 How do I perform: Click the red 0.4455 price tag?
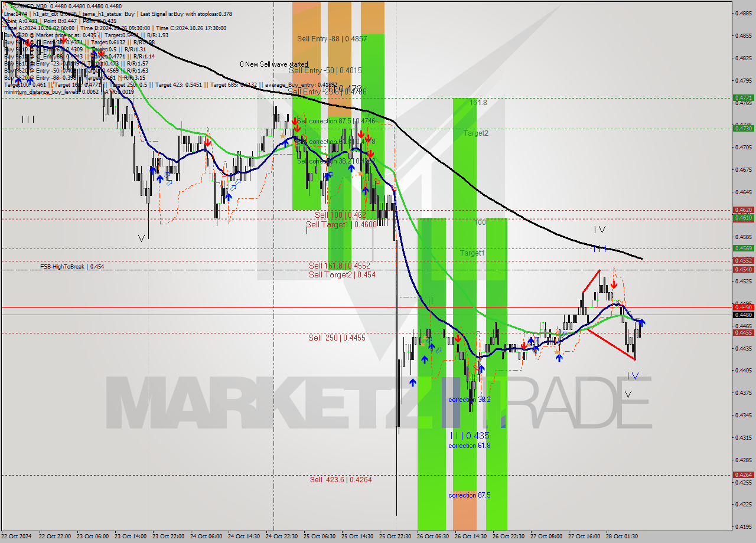click(742, 333)
